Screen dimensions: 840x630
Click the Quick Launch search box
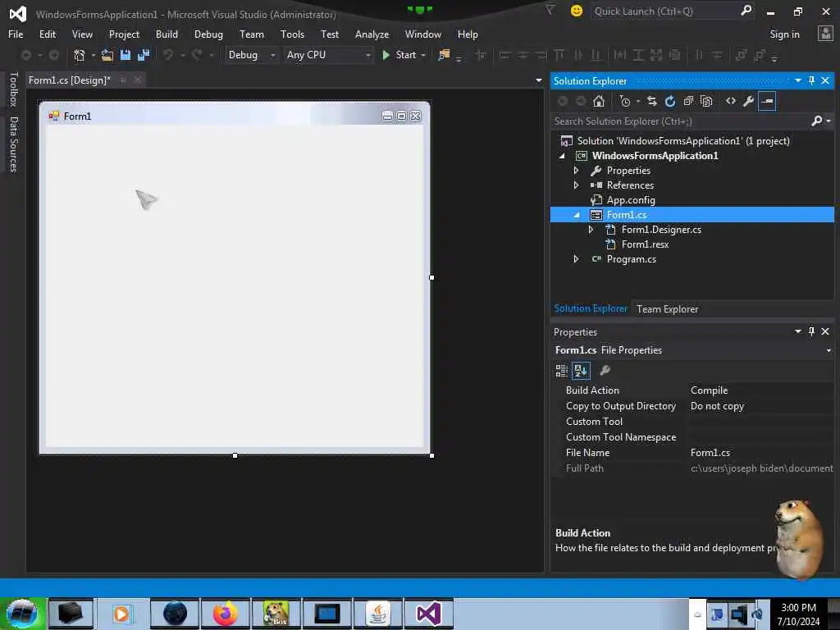coord(664,11)
